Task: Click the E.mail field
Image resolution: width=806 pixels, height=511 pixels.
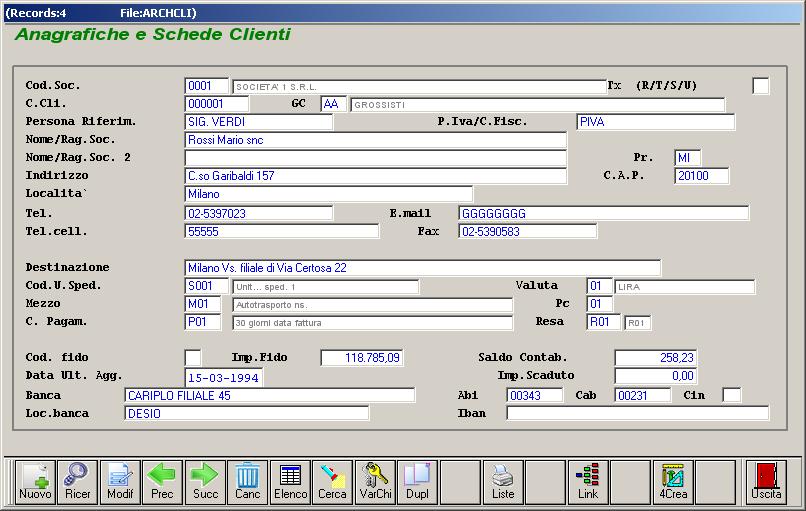Action: point(603,213)
